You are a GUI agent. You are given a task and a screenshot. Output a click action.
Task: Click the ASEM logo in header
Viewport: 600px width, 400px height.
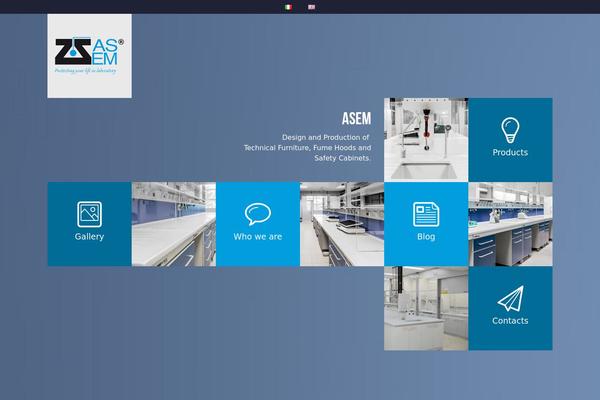coord(90,56)
